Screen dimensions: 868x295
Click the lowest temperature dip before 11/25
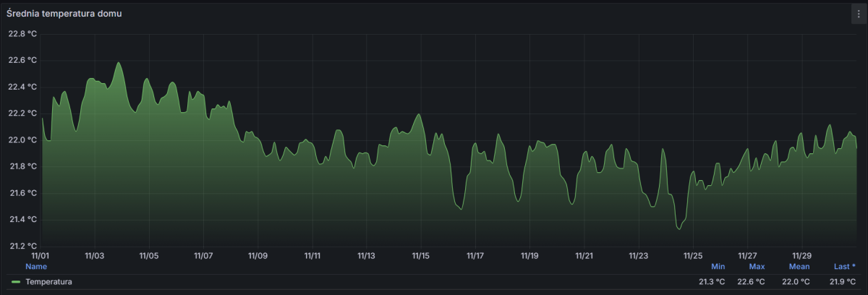[678, 228]
